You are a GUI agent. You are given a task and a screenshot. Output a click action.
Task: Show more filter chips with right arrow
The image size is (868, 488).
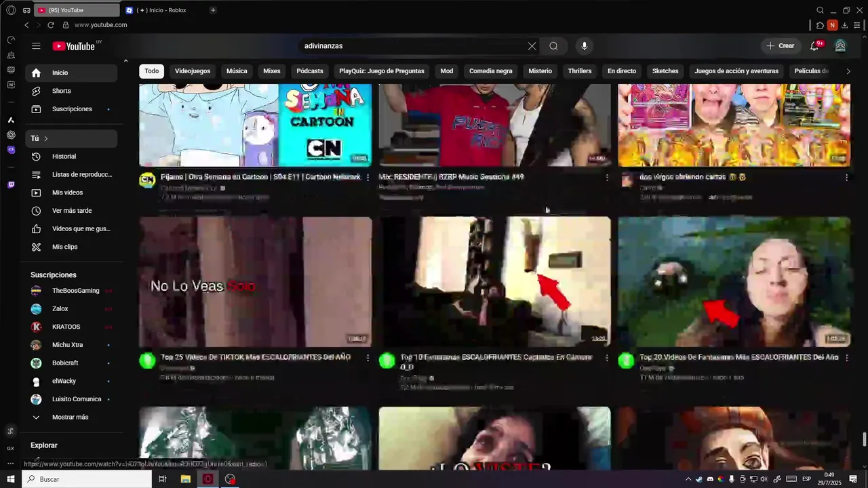(x=848, y=71)
